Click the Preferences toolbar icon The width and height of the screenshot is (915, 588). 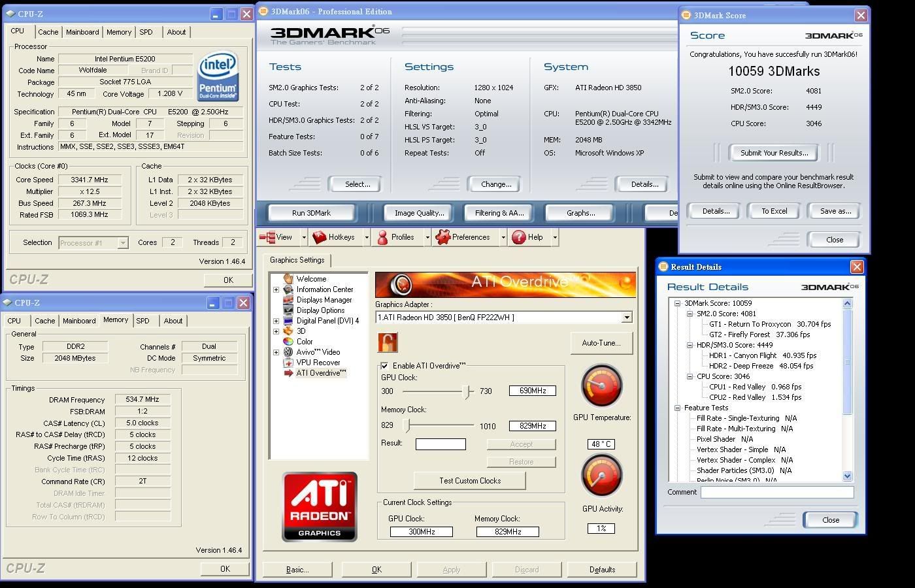(442, 237)
